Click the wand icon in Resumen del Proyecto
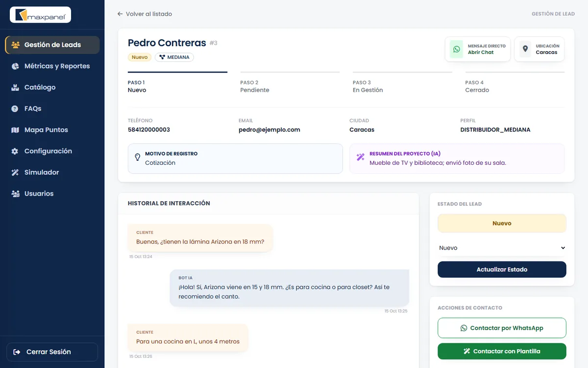This screenshot has width=588, height=368. point(361,158)
